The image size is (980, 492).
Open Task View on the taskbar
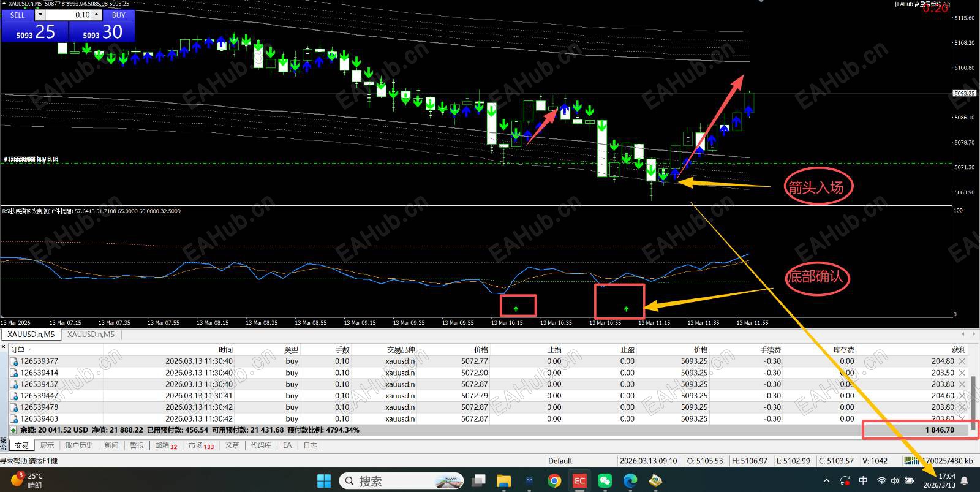479,480
